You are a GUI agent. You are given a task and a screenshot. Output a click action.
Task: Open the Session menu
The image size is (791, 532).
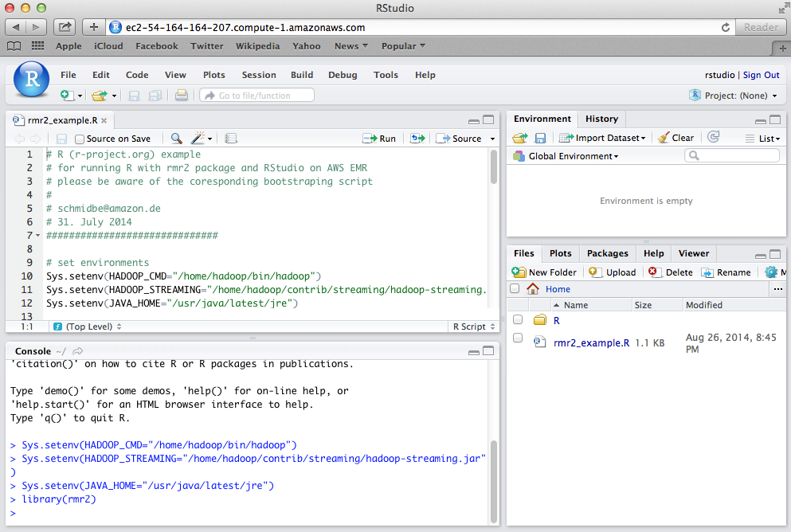(x=259, y=75)
